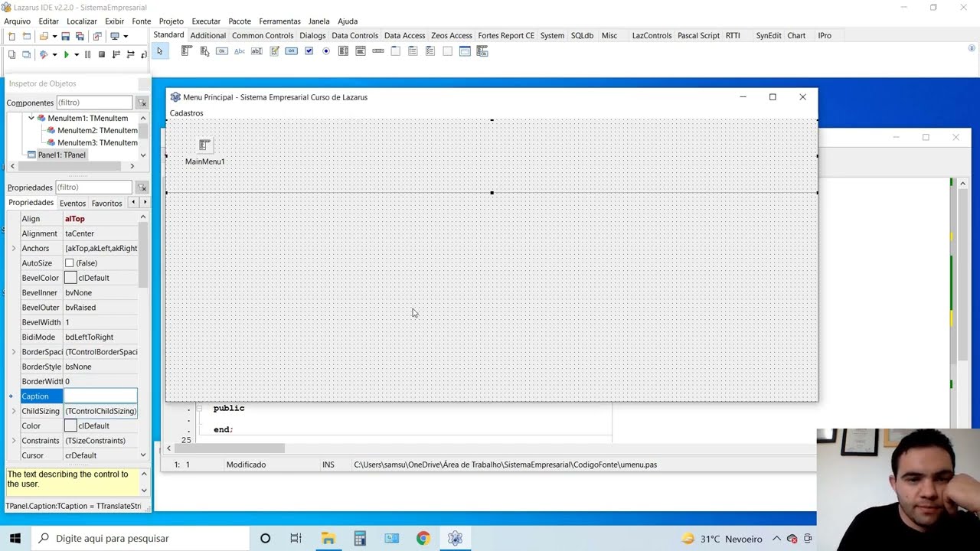Open the Executar menu
Image resolution: width=980 pixels, height=551 pixels.
click(206, 21)
